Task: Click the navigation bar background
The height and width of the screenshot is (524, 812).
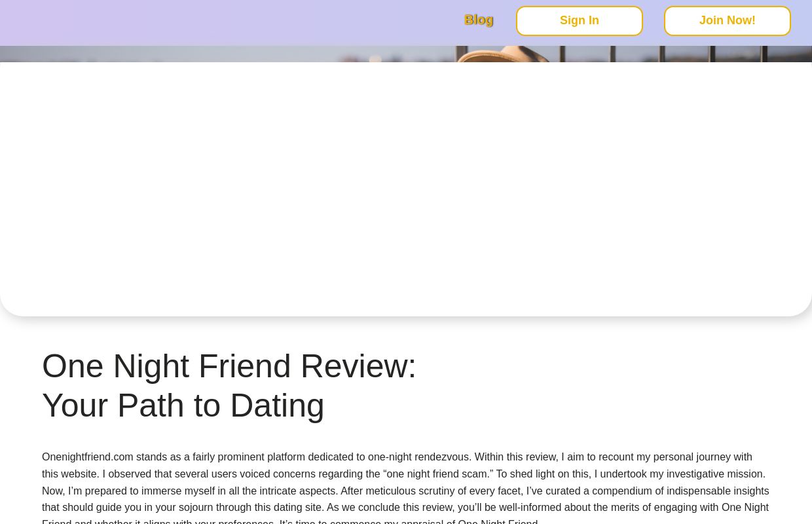Action: 262,21
